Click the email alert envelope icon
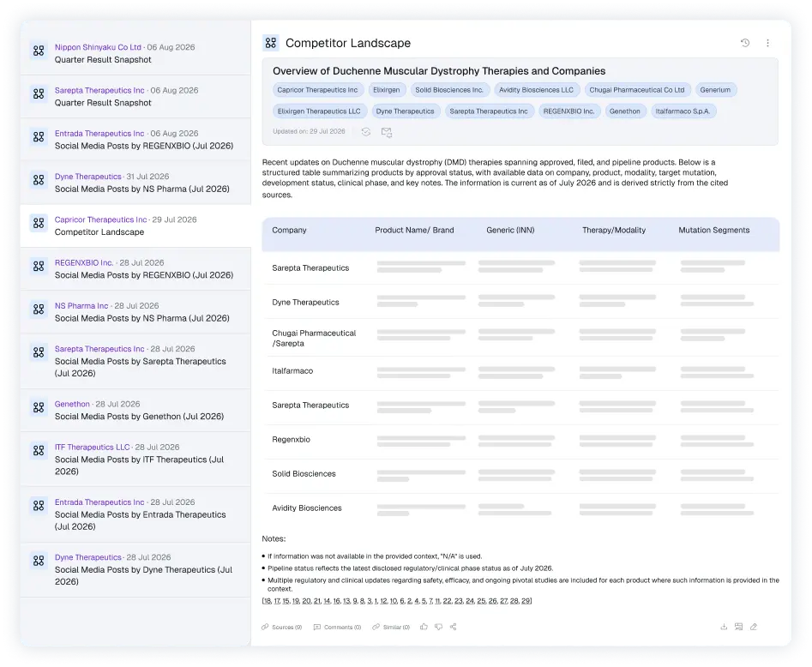812x667 pixels. click(x=387, y=132)
